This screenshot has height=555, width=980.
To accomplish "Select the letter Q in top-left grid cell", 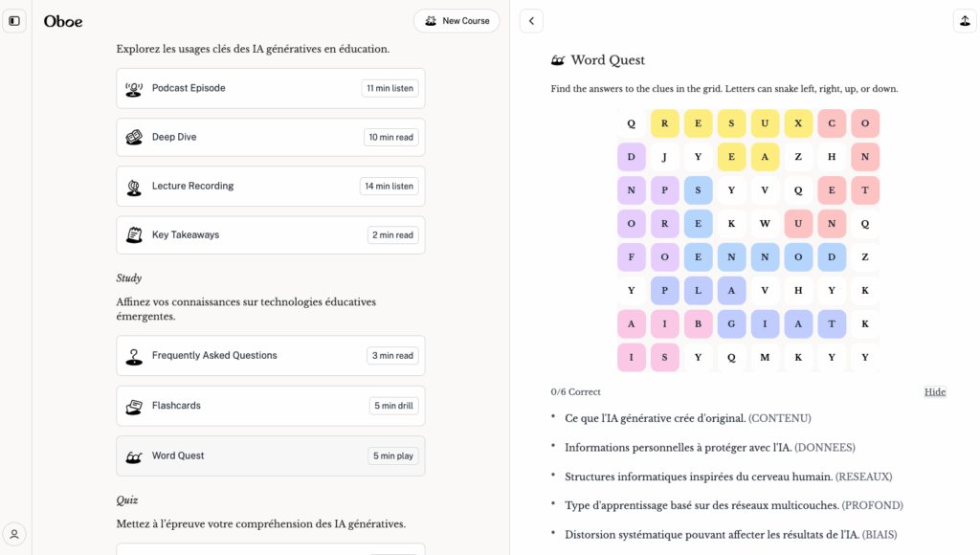I will (x=631, y=123).
